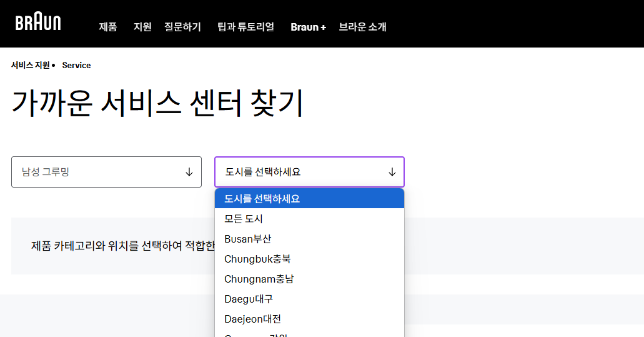This screenshot has width=644, height=337.
Task: Choose 모든 도시 from the list
Action: click(x=309, y=219)
